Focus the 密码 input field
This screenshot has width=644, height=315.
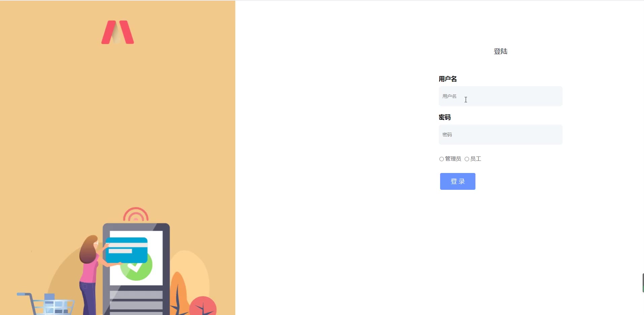pyautogui.click(x=500, y=135)
